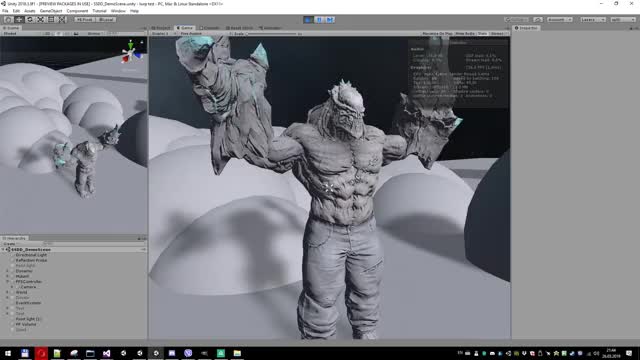
Task: Select the Rotate tool in the toolbar
Action: pos(29,20)
